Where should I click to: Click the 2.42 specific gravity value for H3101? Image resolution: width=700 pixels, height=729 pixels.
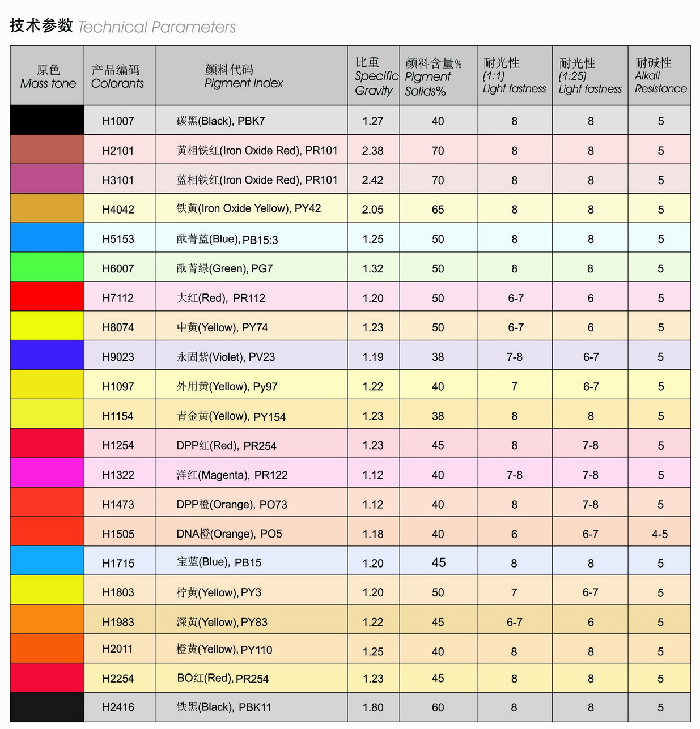pyautogui.click(x=372, y=179)
